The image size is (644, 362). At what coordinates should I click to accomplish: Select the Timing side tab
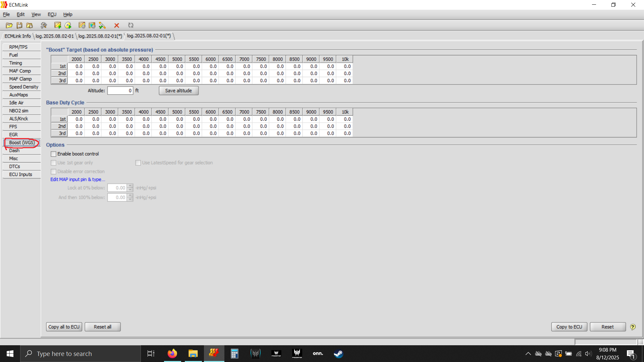[x=22, y=63]
